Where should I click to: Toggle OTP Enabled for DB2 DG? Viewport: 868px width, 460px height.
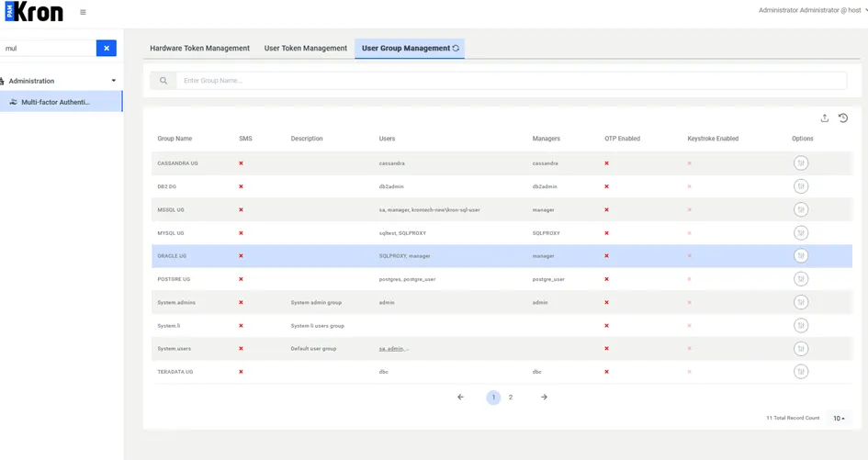coord(607,186)
